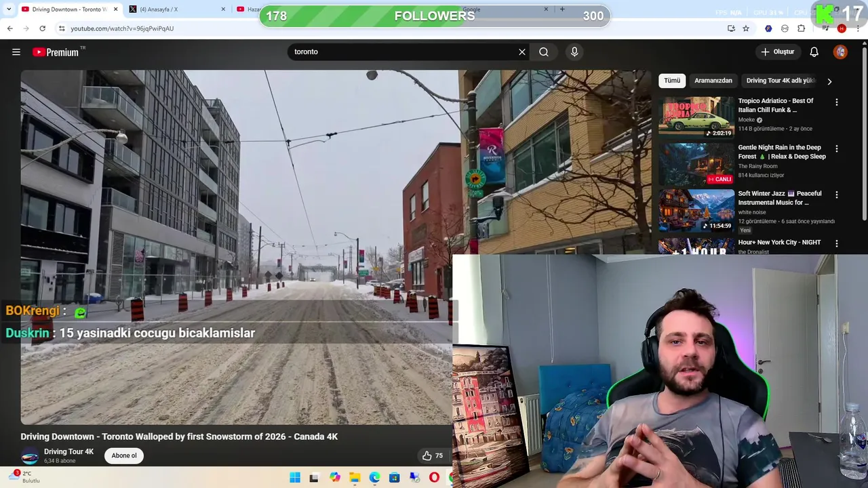Start voice search with microphone icon
This screenshot has width=868, height=488.
point(574,52)
